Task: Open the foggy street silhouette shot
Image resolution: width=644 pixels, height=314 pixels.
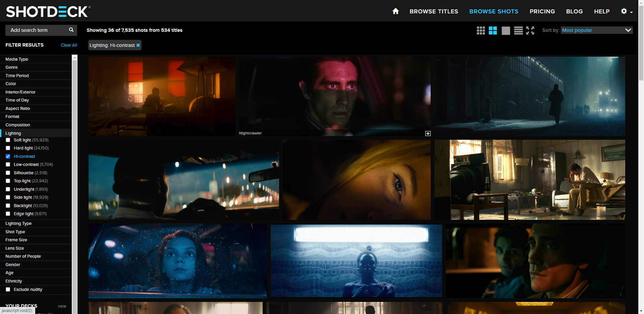Action: tap(530, 96)
